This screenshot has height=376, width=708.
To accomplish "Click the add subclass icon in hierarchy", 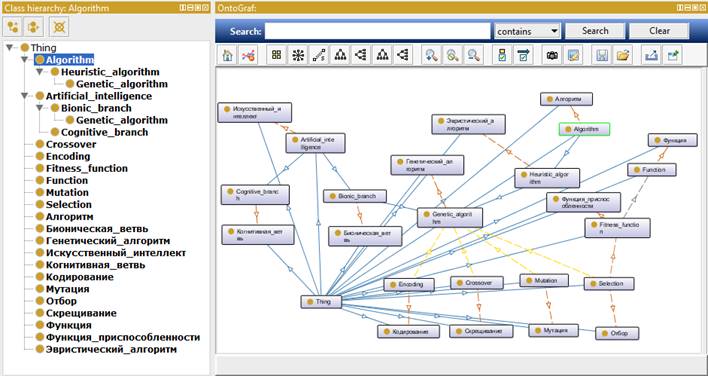I will [x=13, y=27].
